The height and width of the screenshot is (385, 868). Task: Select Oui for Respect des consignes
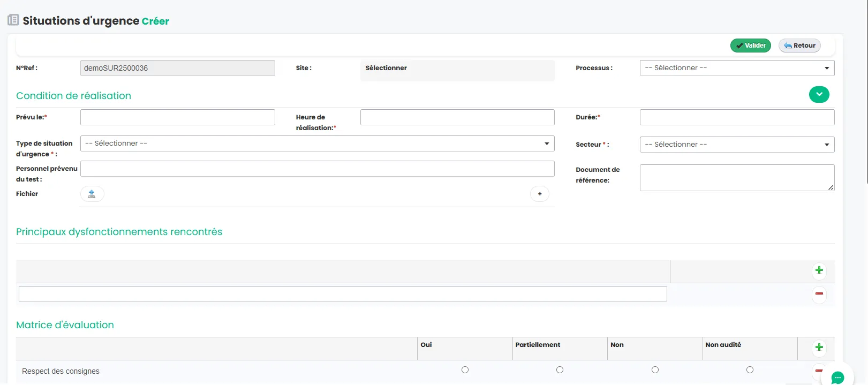(465, 370)
